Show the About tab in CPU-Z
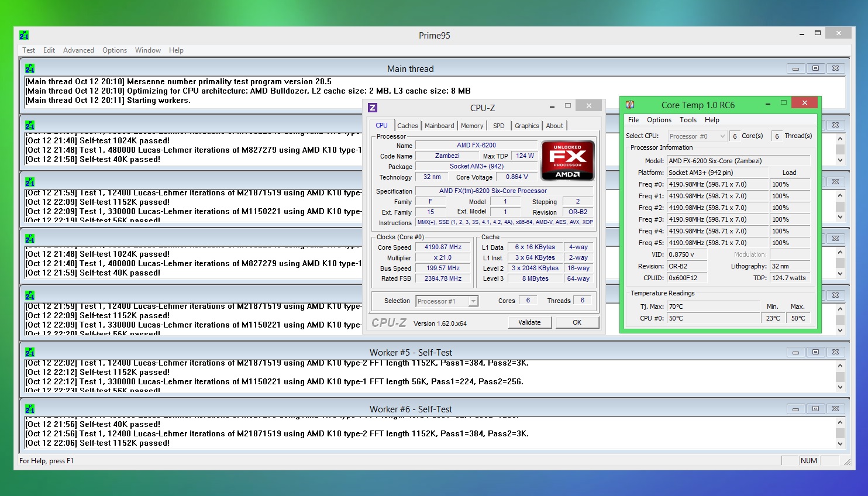868x496 pixels. pos(554,126)
